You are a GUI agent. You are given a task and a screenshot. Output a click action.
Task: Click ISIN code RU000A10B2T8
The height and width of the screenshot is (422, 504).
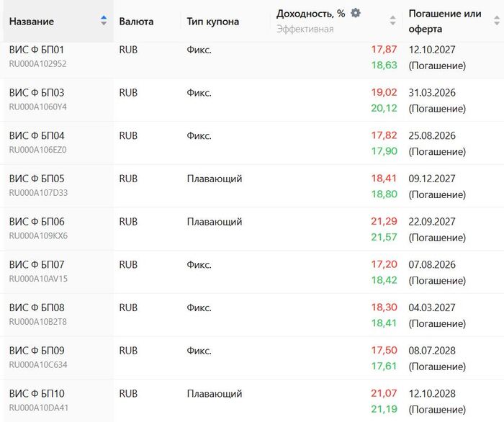coord(38,322)
